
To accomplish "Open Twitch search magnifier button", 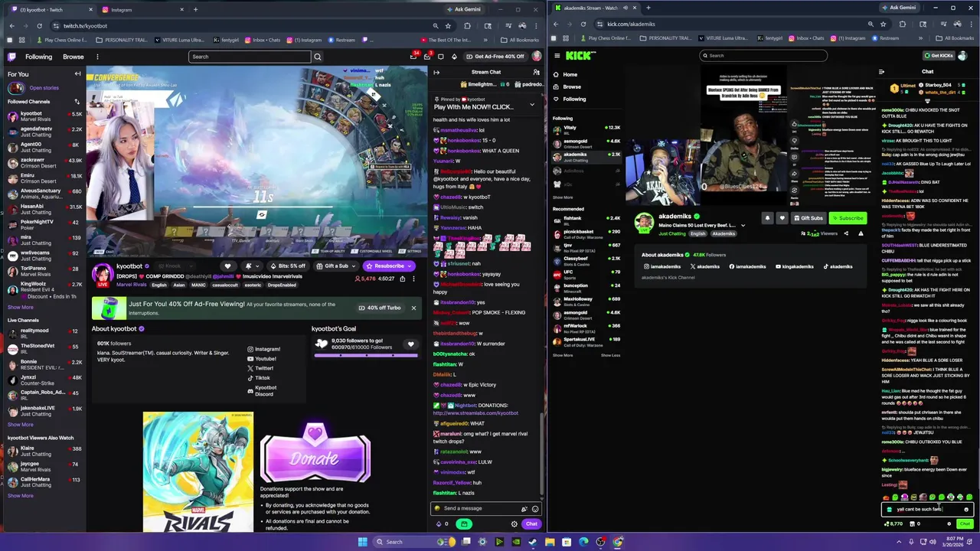I will (318, 57).
